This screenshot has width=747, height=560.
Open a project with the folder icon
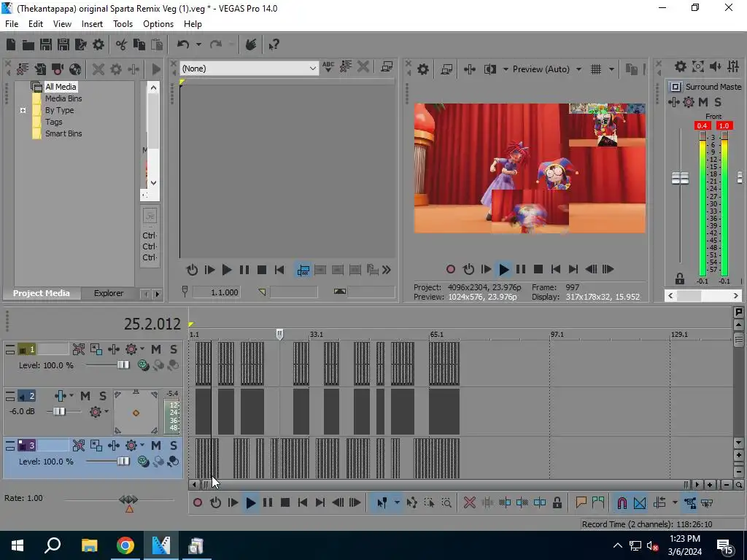coord(28,44)
